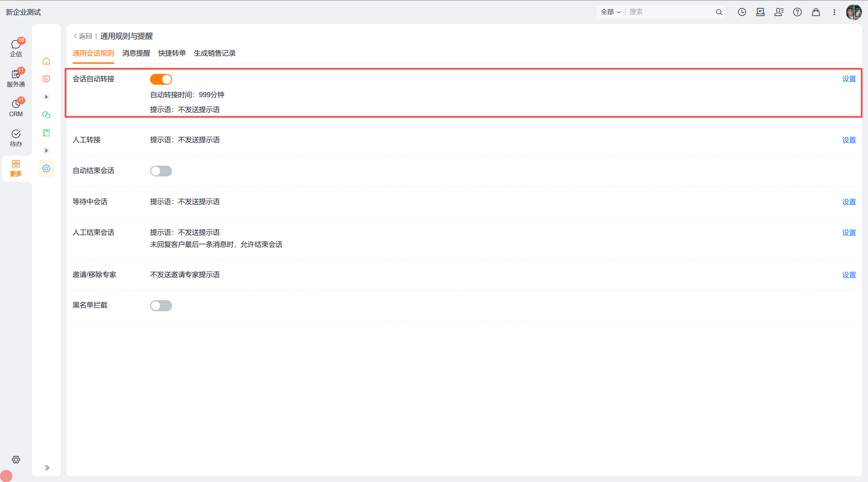Open the shopping bag store icon
Image resolution: width=868 pixels, height=482 pixels.
[x=816, y=12]
